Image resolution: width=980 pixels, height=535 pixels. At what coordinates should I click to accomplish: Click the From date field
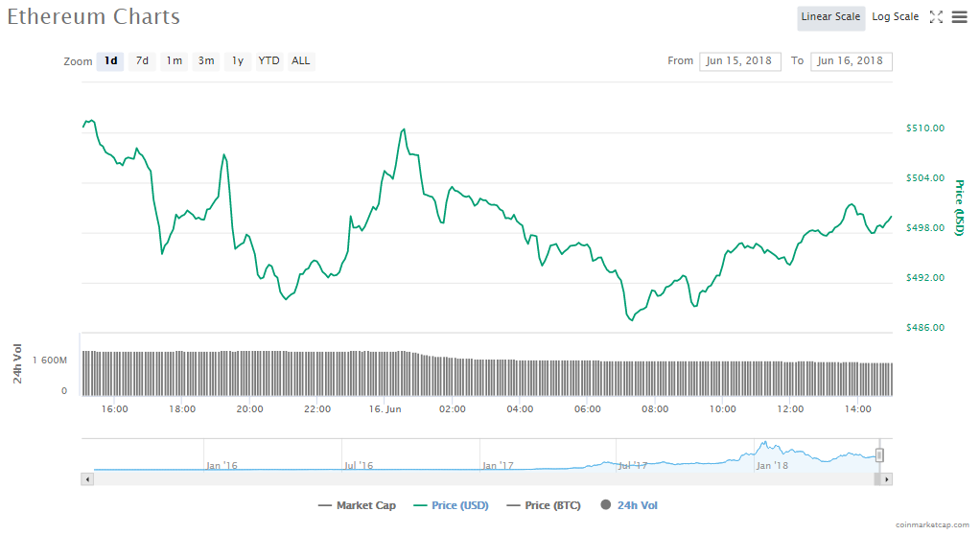(x=740, y=61)
